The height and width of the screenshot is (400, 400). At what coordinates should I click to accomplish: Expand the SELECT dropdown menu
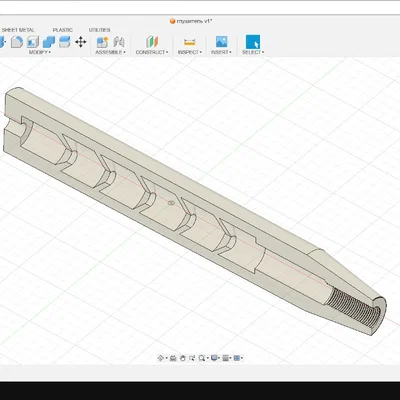pyautogui.click(x=253, y=52)
